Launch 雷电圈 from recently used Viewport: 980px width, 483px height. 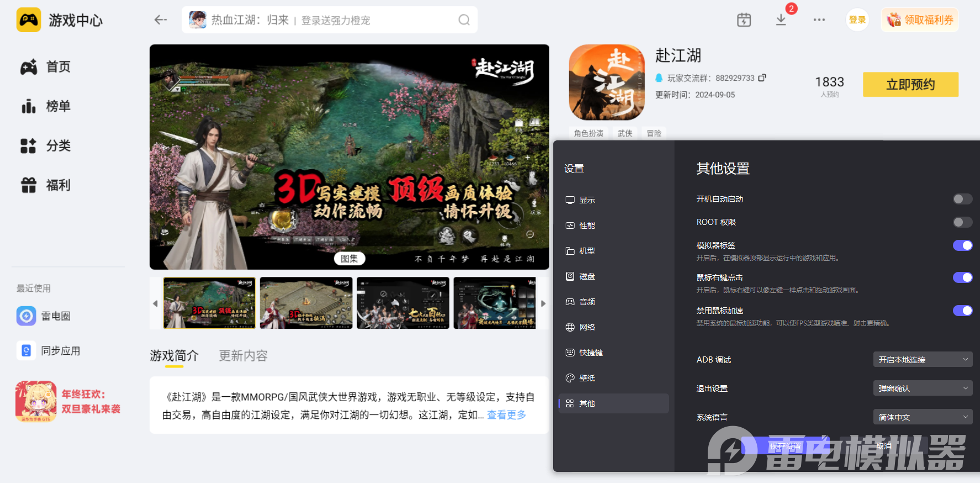click(x=44, y=316)
